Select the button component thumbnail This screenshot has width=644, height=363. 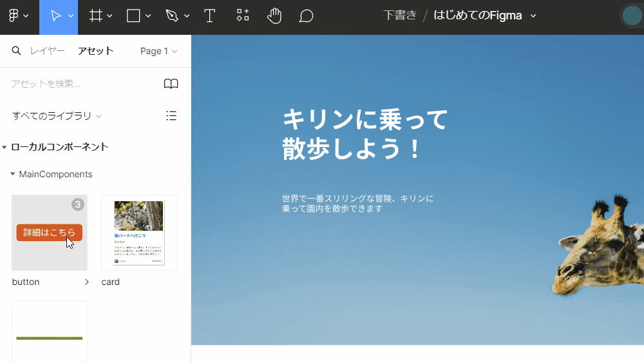pyautogui.click(x=50, y=233)
